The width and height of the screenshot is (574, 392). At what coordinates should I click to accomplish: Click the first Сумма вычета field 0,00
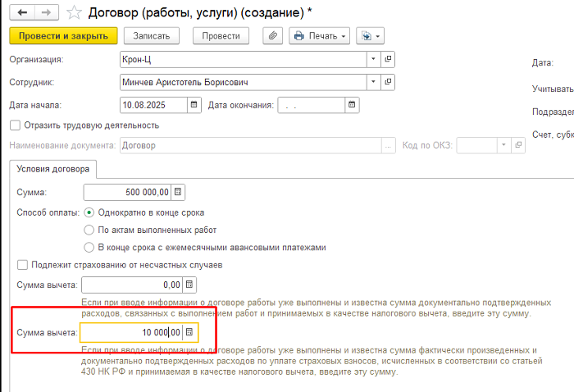[132, 285]
